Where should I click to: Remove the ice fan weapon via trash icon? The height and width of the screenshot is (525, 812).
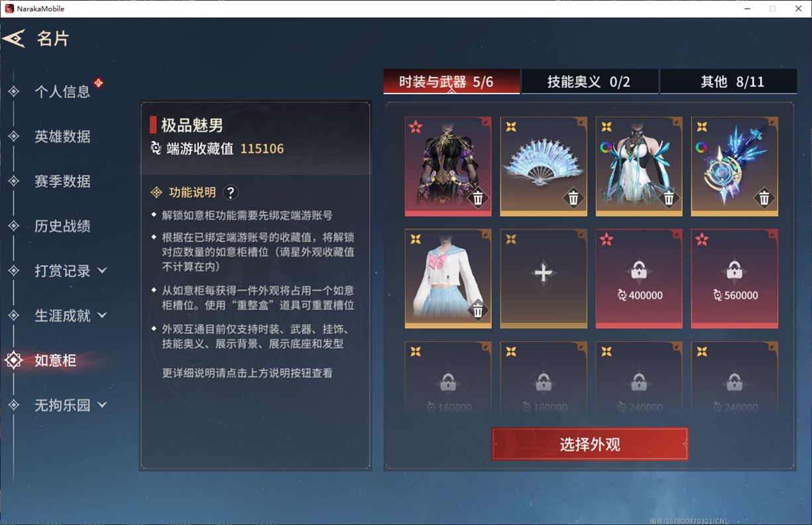pyautogui.click(x=573, y=198)
